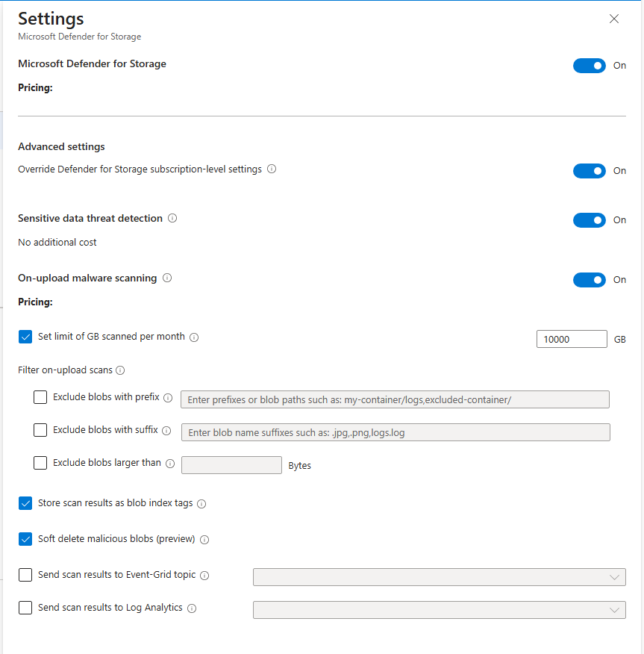Toggle Override Defender for Storage subscription-level settings
Screen dimensions: 644x654
tap(589, 171)
